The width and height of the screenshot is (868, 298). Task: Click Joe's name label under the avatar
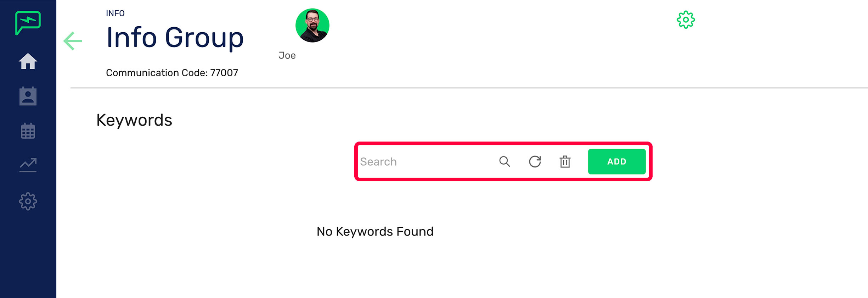287,55
